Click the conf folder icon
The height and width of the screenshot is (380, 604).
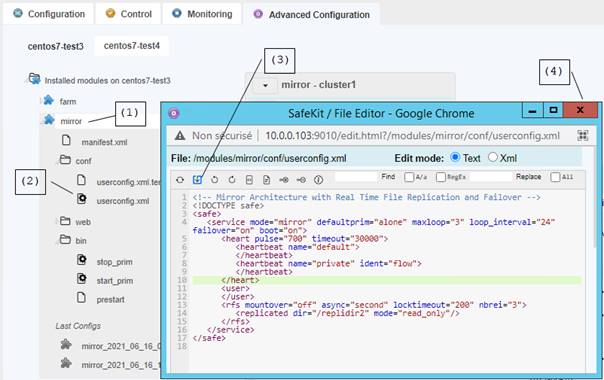point(65,159)
